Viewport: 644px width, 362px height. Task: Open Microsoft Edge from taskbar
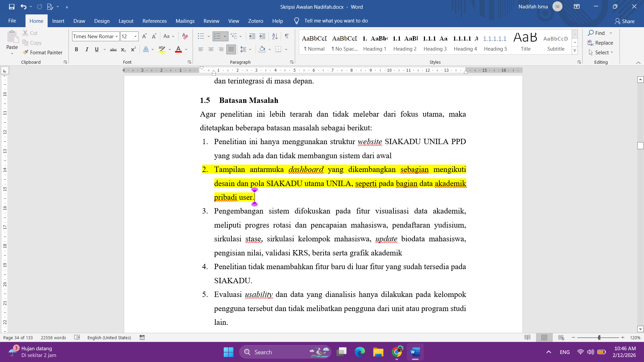360,352
